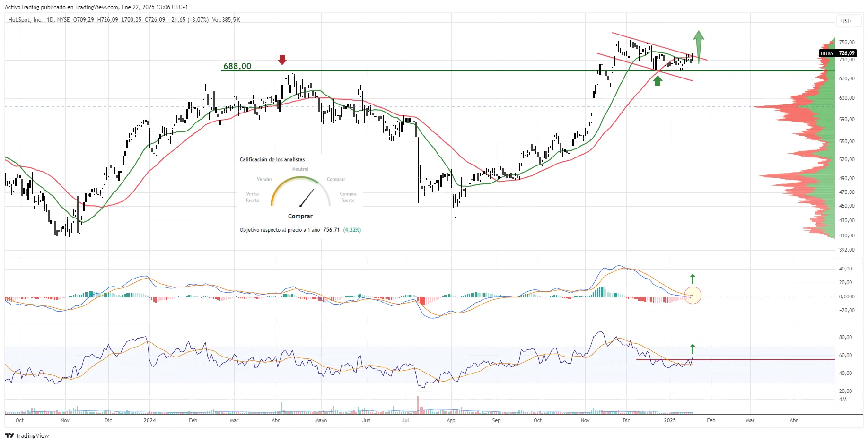Select the 2025 marker on the time axis
The image size is (868, 444).
(x=670, y=420)
